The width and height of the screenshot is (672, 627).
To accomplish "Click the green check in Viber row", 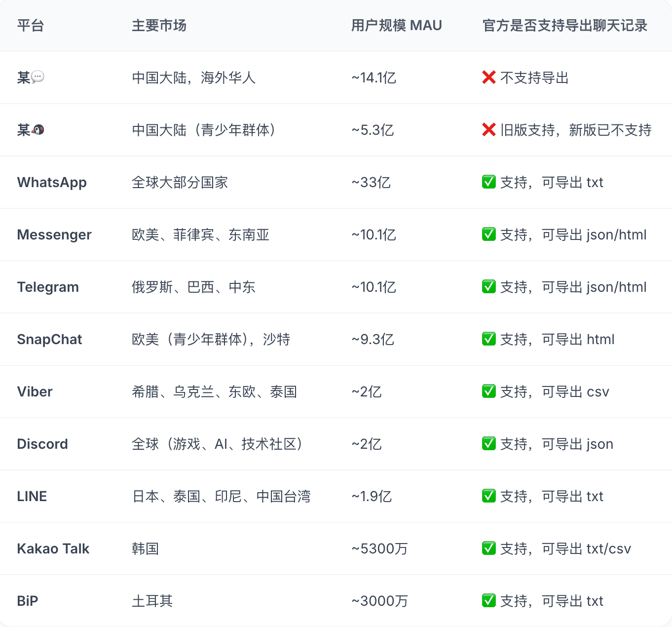I will [488, 392].
